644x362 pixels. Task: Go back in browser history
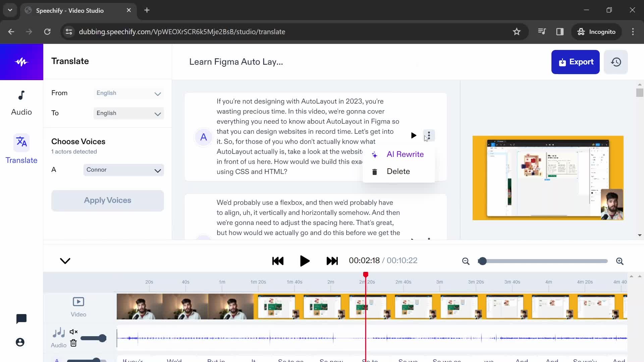pos(11,32)
